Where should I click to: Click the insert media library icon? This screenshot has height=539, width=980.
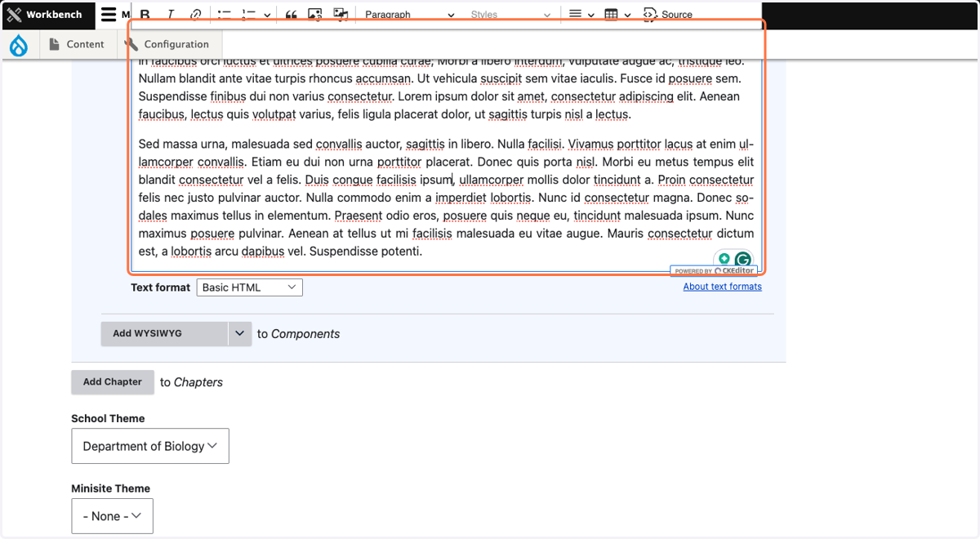pyautogui.click(x=341, y=15)
